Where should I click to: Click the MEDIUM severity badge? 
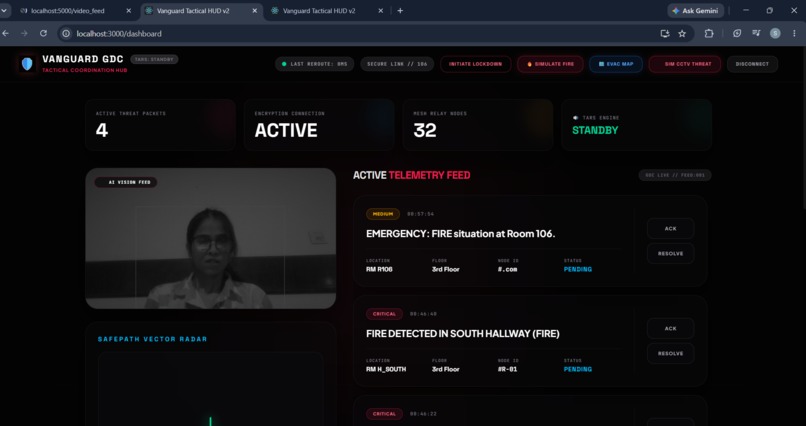pyautogui.click(x=383, y=214)
